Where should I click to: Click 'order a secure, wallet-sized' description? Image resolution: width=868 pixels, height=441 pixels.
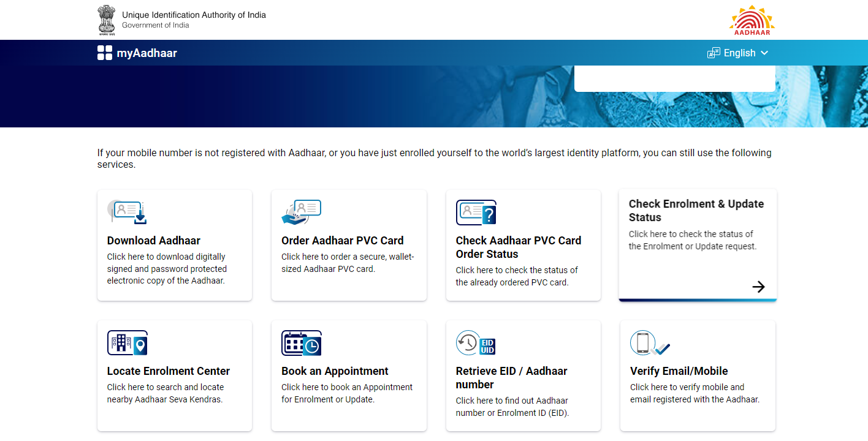click(348, 263)
